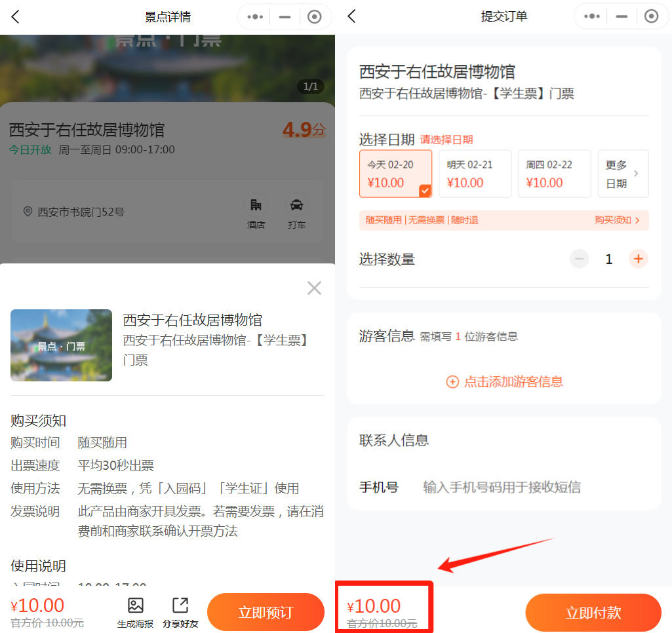Open the more options dots on 景点详情
This screenshot has height=633, width=672.
pos(255,17)
